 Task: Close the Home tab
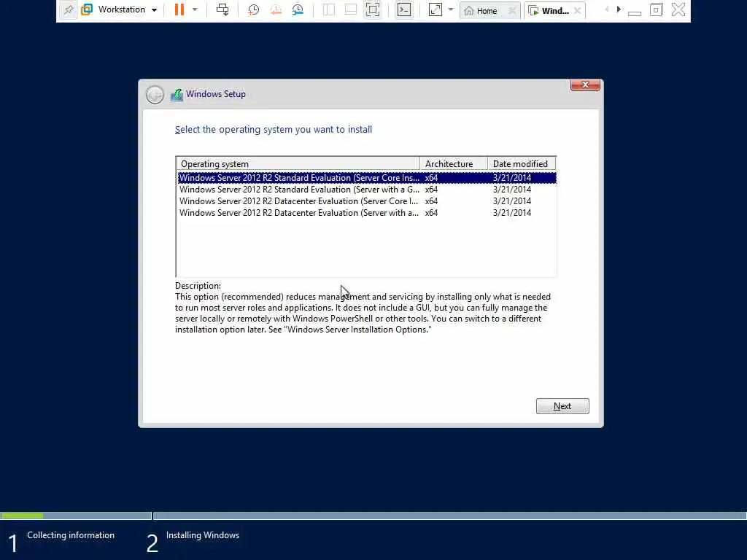pos(512,10)
